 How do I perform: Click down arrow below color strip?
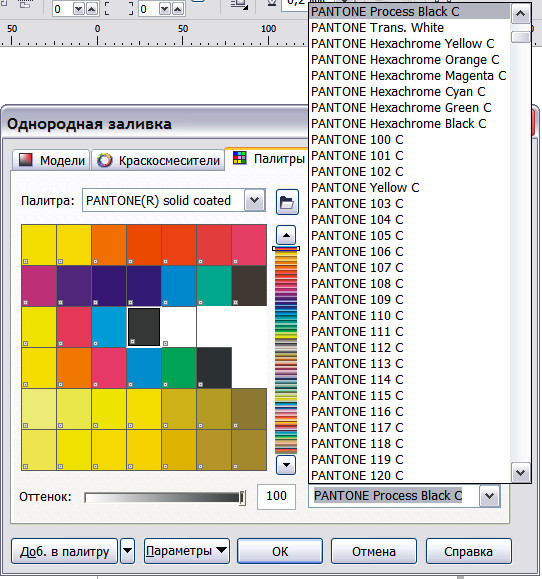tap(286, 465)
